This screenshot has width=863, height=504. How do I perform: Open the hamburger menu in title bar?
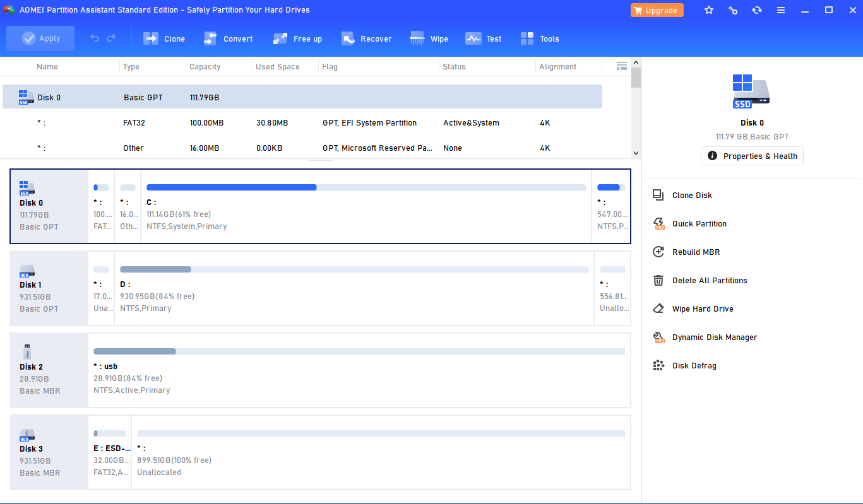(x=781, y=11)
